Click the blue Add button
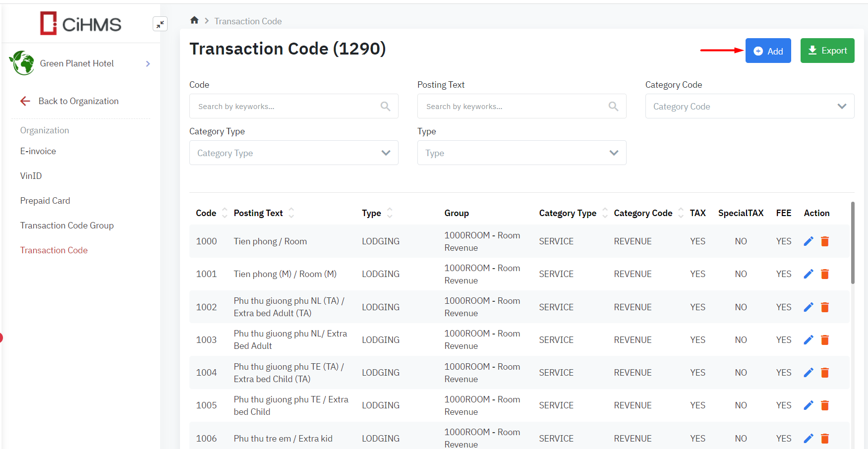868x449 pixels. coord(768,51)
